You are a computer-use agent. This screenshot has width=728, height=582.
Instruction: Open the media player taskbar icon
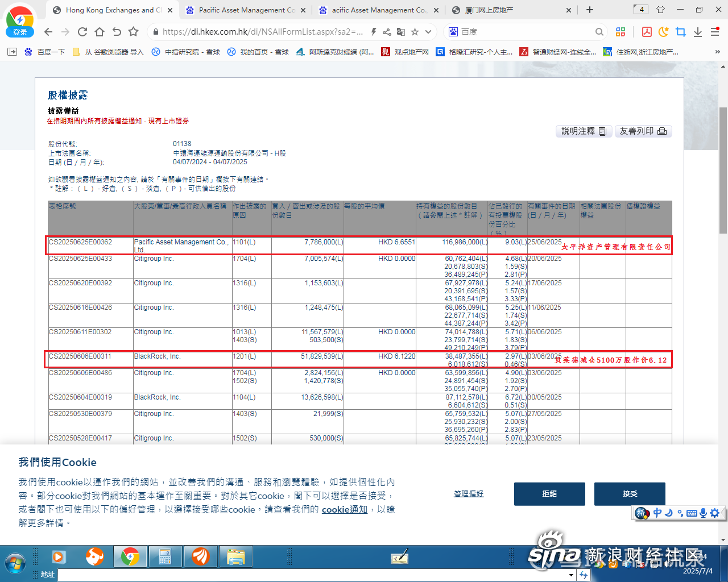pyautogui.click(x=59, y=557)
